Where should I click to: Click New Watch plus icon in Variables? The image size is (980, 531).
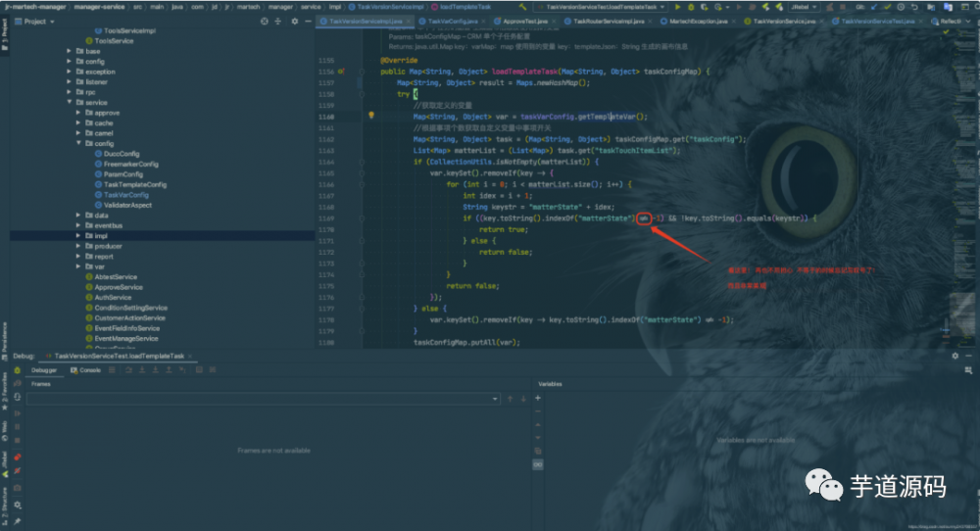(537, 398)
